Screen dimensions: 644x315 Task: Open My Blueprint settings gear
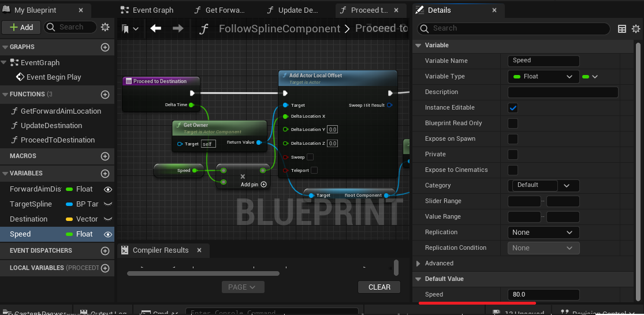pyautogui.click(x=105, y=27)
